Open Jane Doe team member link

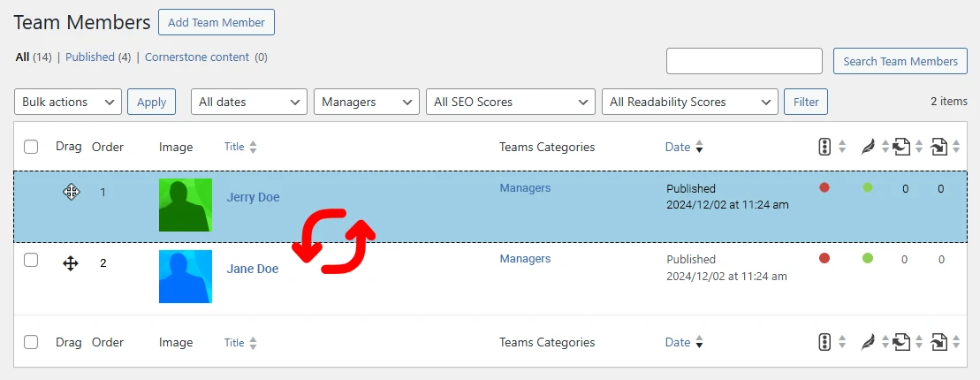pyautogui.click(x=252, y=269)
